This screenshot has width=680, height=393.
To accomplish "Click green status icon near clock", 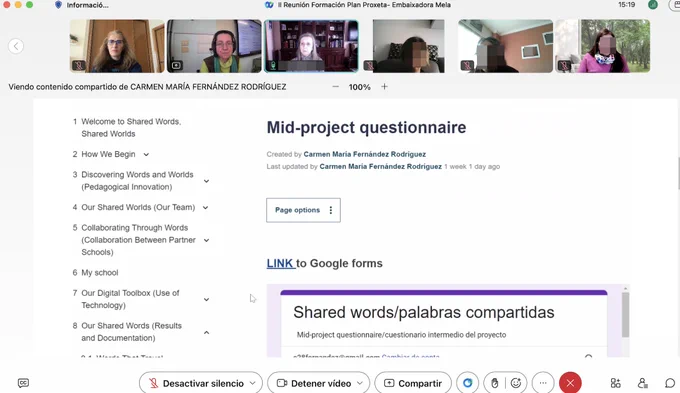I will (x=653, y=5).
